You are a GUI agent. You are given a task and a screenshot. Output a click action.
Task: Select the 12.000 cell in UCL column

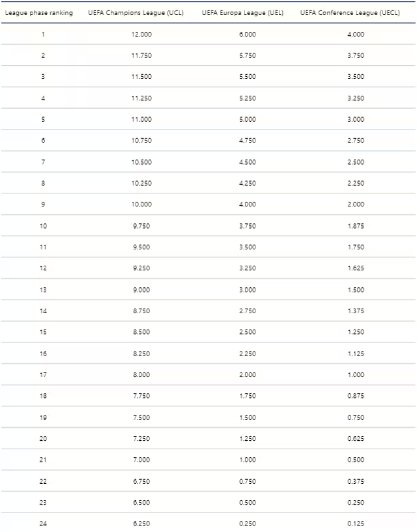(x=141, y=34)
